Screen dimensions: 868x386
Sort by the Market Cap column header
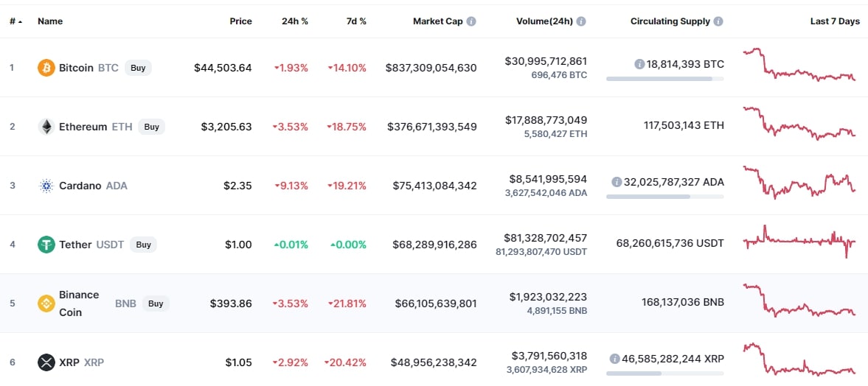point(438,21)
